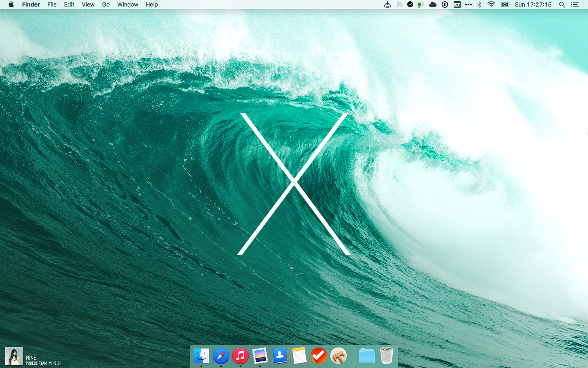Screen dimensions: 588x368
Task: Click the album name MINE EP
Action: click(x=55, y=363)
